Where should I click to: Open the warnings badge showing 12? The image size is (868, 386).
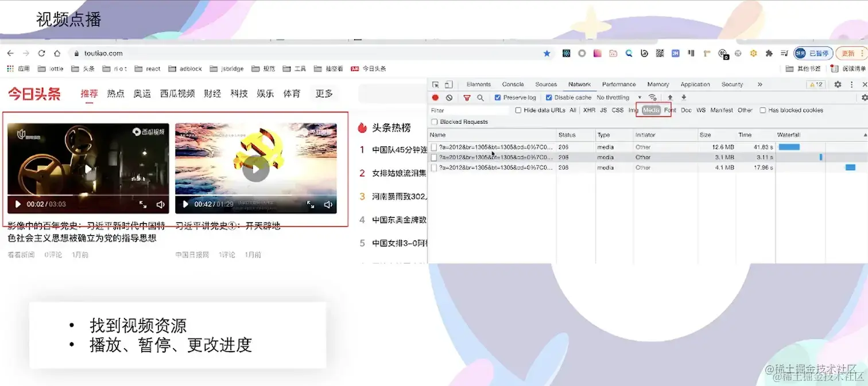[816, 84]
